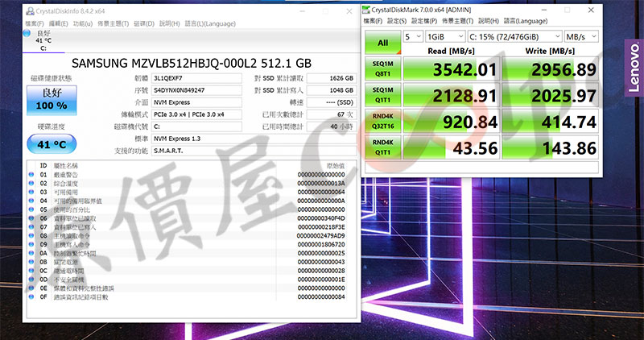Click the RND4K Q1T1 read result 43.56
Image resolution: width=644 pixels, height=340 pixels.
click(x=452, y=147)
